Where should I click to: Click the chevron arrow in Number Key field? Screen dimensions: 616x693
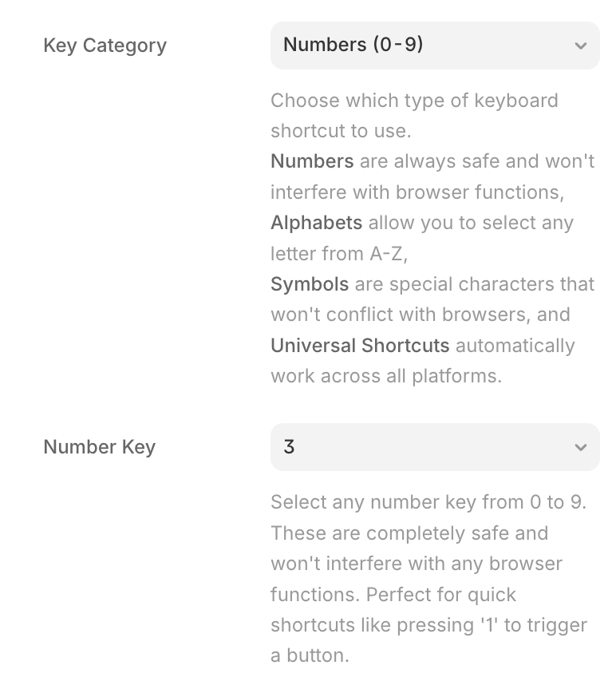tap(581, 448)
